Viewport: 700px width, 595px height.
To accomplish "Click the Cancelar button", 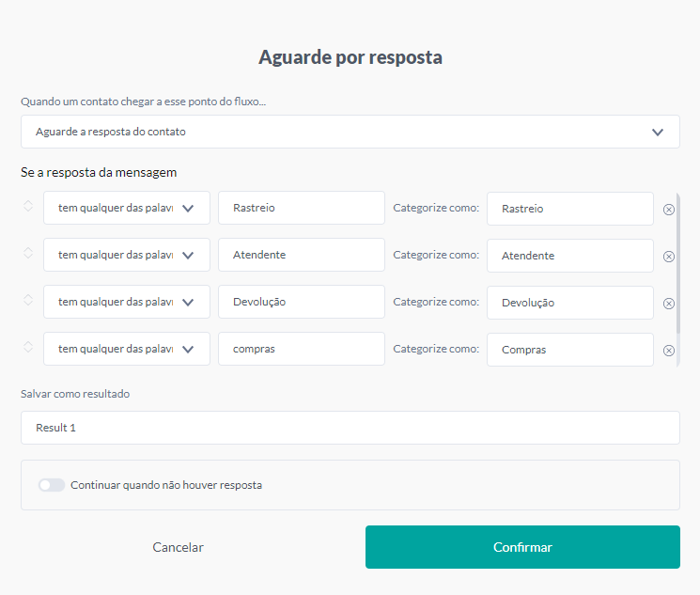I will pos(178,547).
